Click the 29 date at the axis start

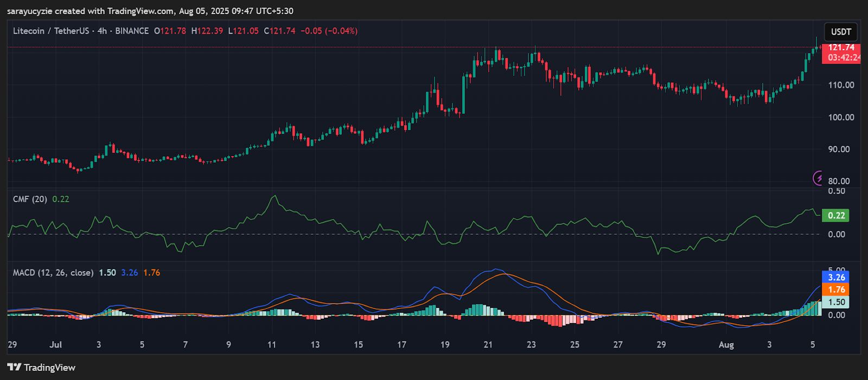point(12,345)
